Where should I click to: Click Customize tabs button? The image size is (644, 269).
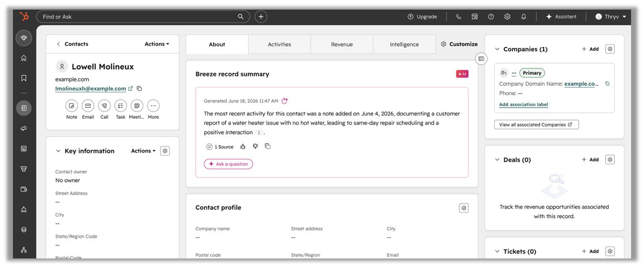coord(459,44)
